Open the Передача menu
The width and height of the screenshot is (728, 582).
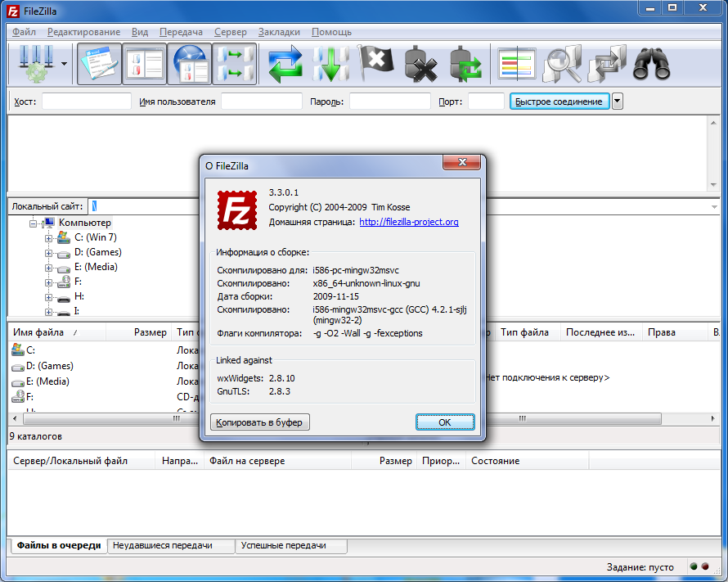point(181,32)
